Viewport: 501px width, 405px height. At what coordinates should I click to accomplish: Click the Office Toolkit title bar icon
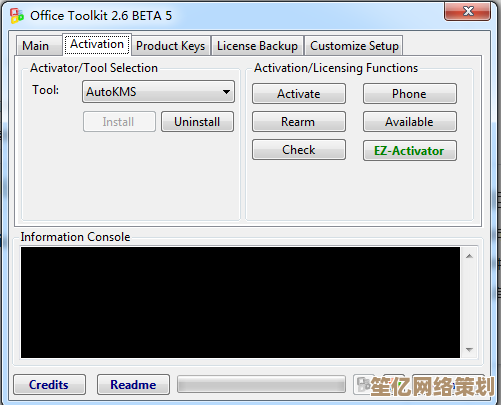pyautogui.click(x=17, y=16)
